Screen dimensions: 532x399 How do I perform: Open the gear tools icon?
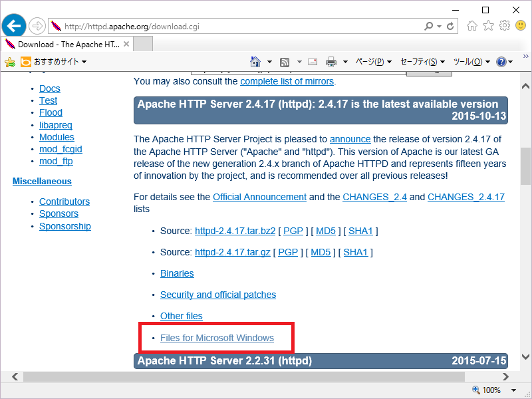(x=505, y=25)
